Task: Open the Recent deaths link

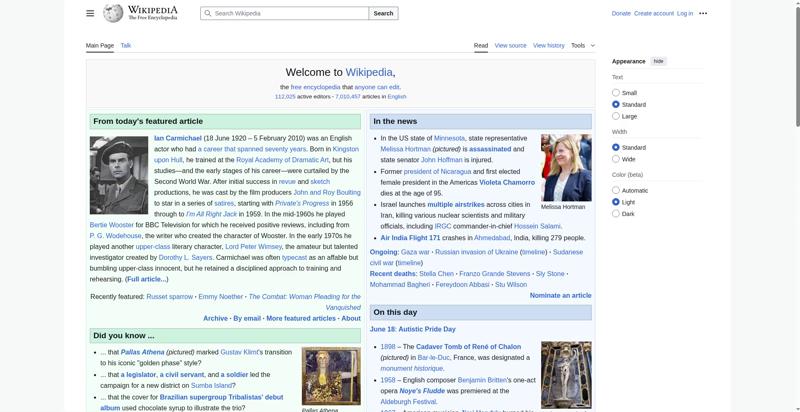Action: click(391, 274)
